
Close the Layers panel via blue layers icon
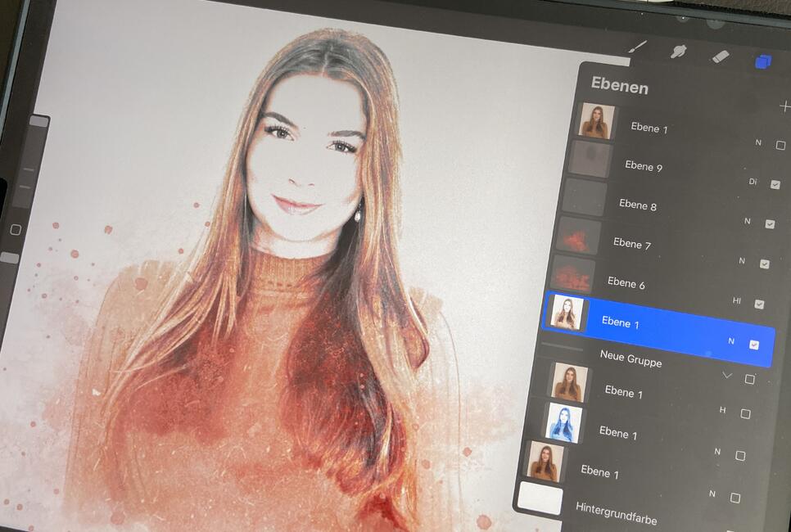click(x=763, y=61)
